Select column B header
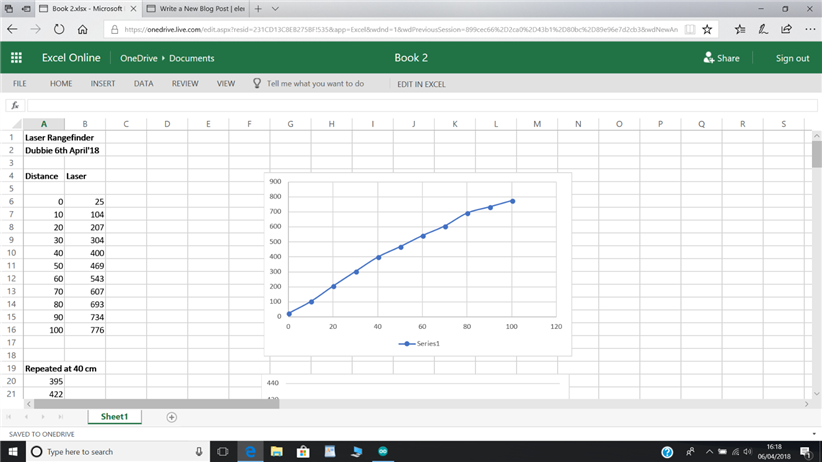This screenshot has height=462, width=822. [x=85, y=124]
